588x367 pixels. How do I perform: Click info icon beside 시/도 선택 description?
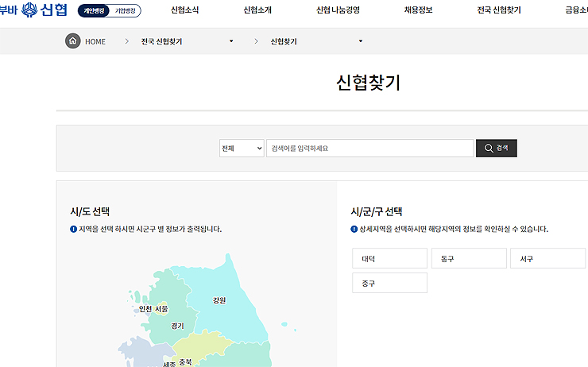point(73,229)
